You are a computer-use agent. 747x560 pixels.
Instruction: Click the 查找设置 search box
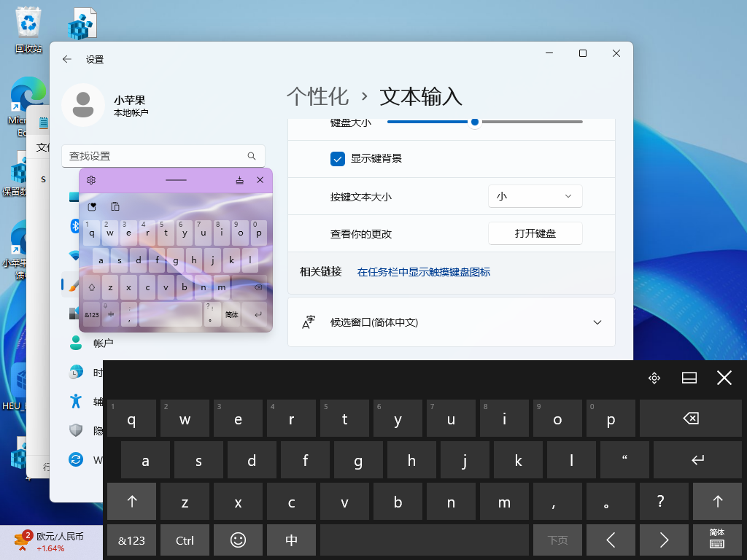point(163,155)
